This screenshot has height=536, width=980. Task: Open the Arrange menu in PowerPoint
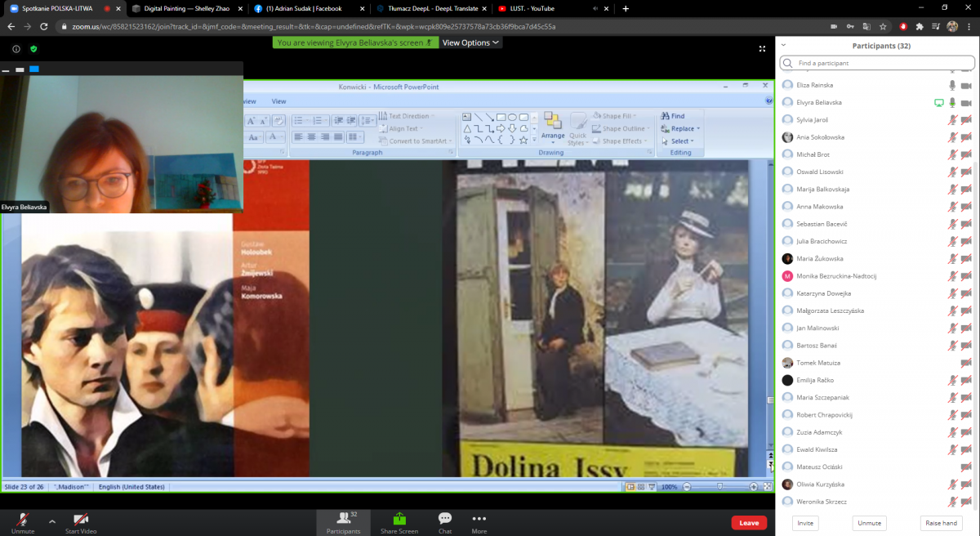click(x=553, y=127)
